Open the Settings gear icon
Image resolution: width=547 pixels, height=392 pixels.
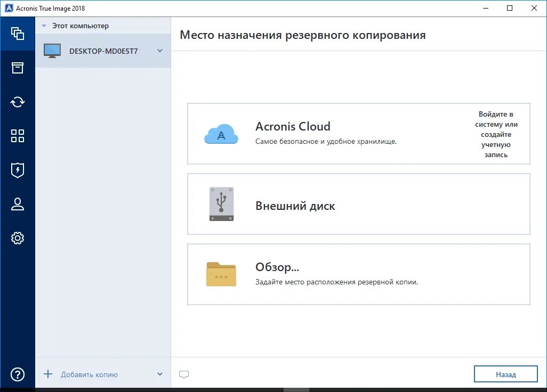point(18,238)
